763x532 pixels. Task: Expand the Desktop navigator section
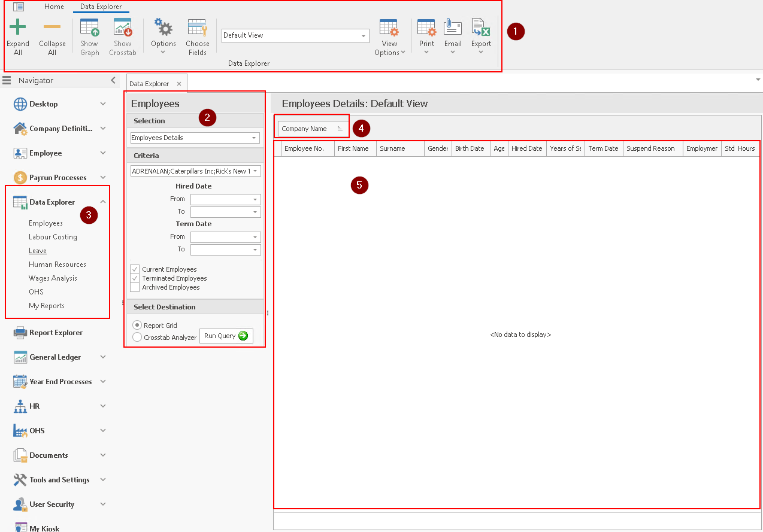click(103, 104)
